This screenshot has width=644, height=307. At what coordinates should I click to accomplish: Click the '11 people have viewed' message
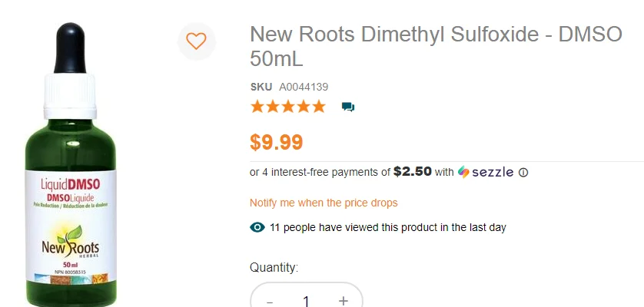[x=387, y=227]
